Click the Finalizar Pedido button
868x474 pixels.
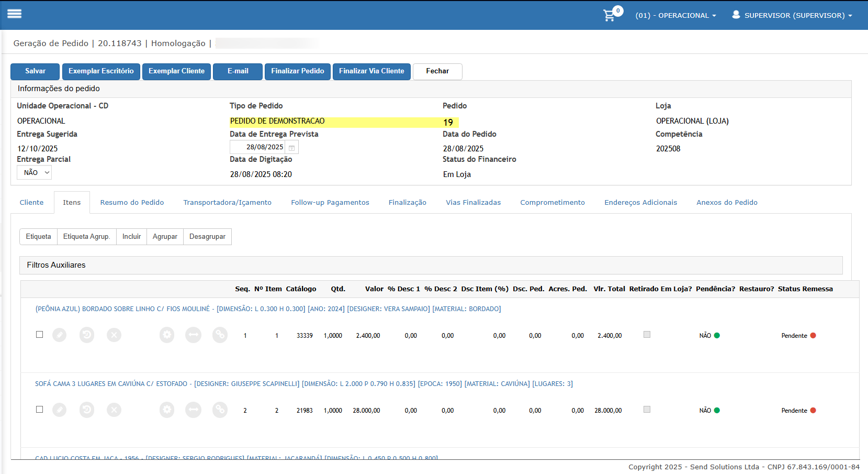pos(297,71)
